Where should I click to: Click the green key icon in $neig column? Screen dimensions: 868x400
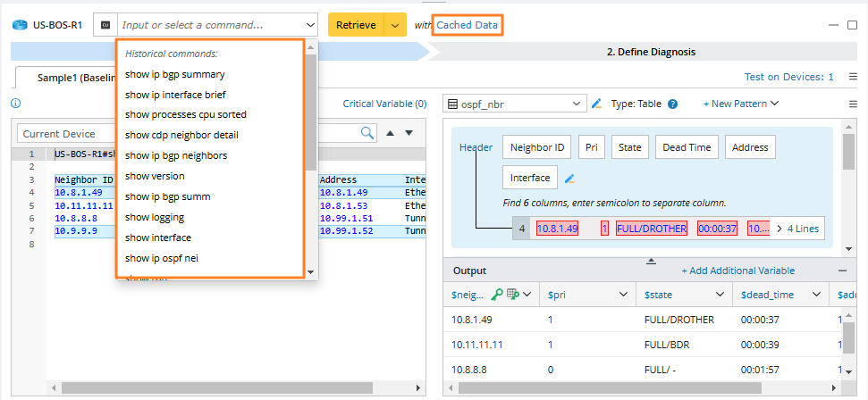pyautogui.click(x=498, y=294)
